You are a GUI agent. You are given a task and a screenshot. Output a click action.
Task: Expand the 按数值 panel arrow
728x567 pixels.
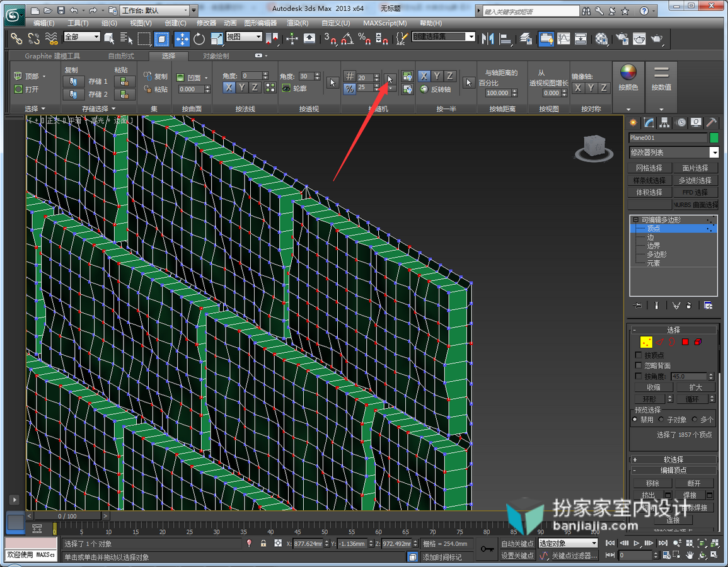(x=661, y=110)
